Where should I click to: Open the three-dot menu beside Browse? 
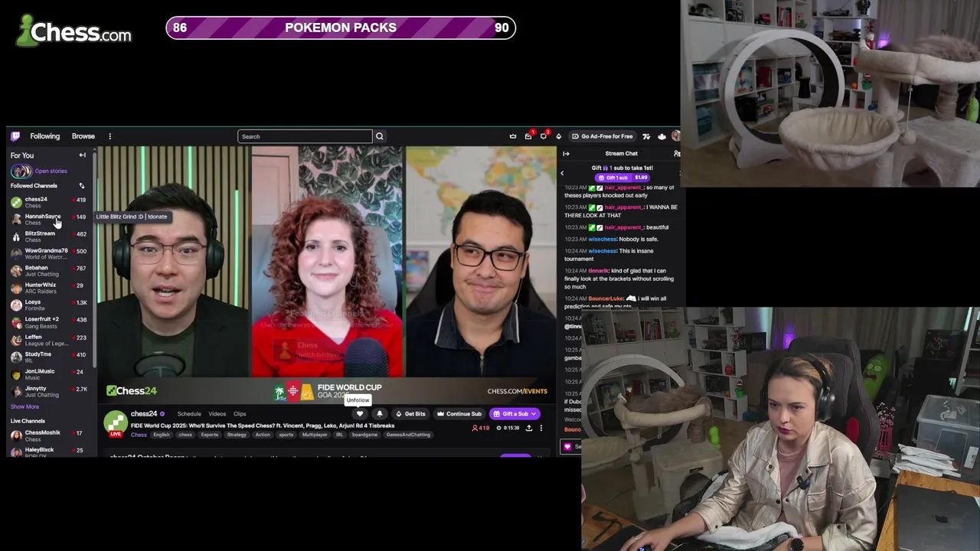[109, 136]
